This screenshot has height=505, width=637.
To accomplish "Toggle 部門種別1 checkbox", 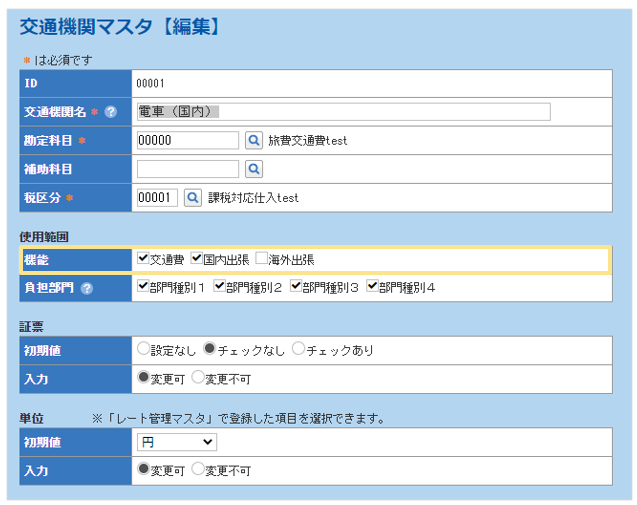I will [x=143, y=286].
